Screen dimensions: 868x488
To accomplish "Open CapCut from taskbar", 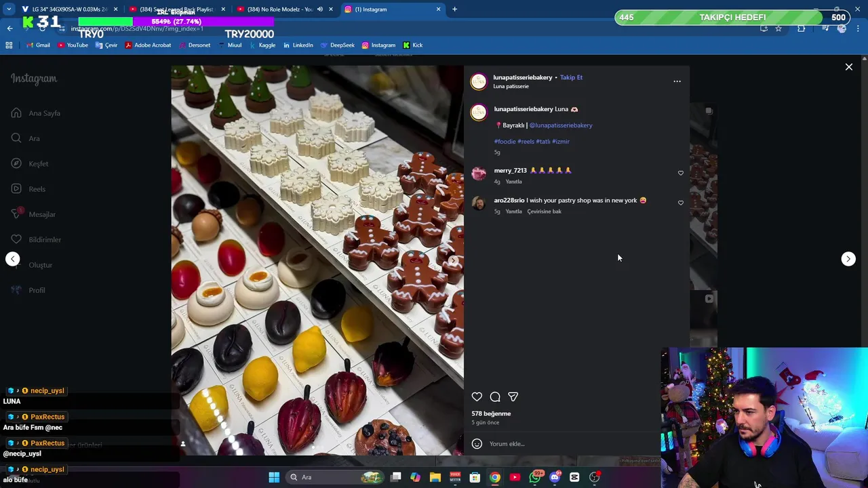I will 574,477.
